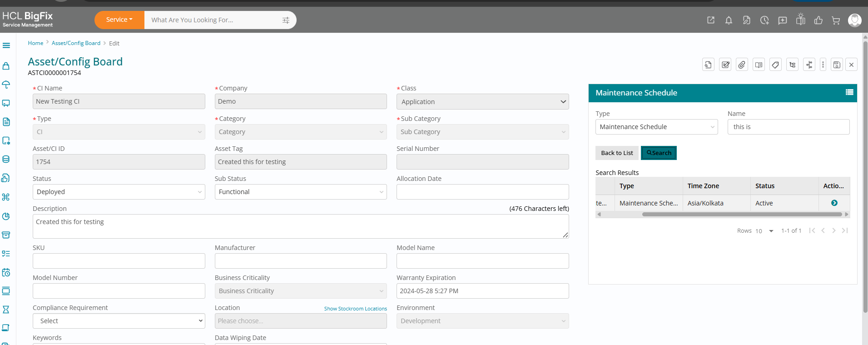
Task: Open the search filter settings icon
Action: 286,20
